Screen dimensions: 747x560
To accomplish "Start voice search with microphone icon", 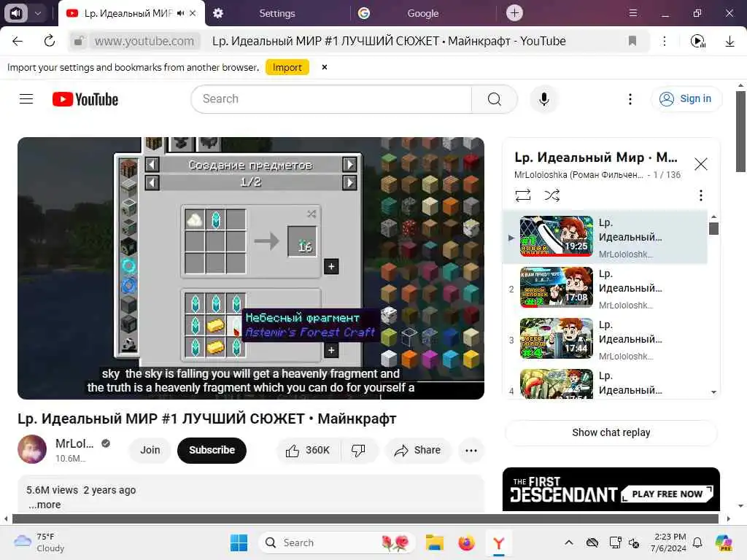I will pos(543,99).
